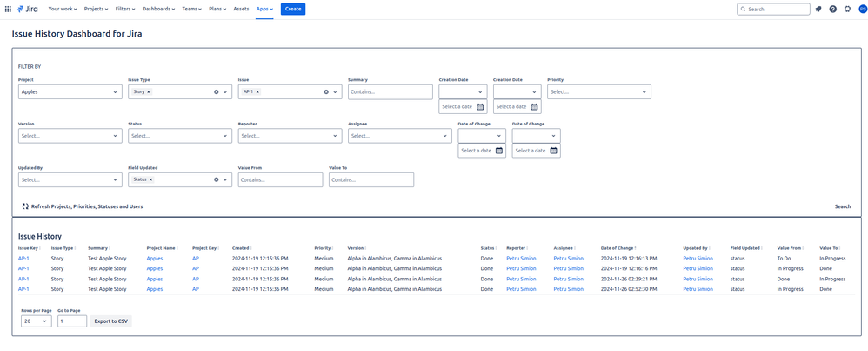Click the Jira logo
Viewport: 868px width, 351px height.
click(27, 9)
